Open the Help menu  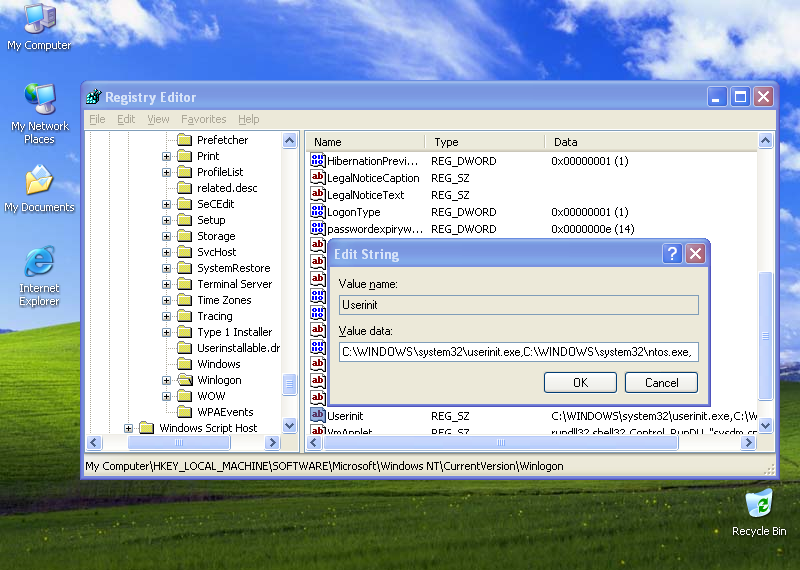(248, 119)
